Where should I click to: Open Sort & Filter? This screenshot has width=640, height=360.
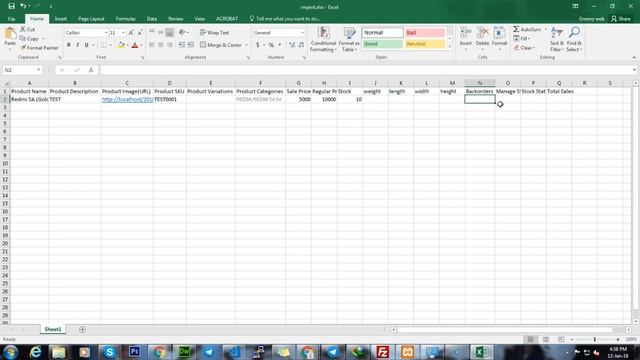coord(557,39)
